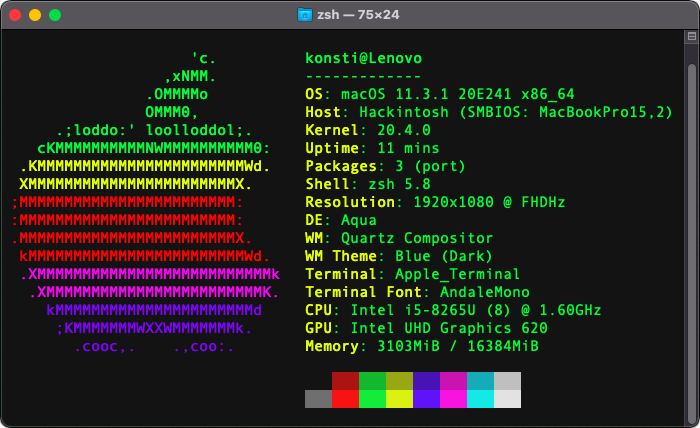Click the vertical scrollbar thumb
The height and width of the screenshot is (428, 700).
(692, 243)
